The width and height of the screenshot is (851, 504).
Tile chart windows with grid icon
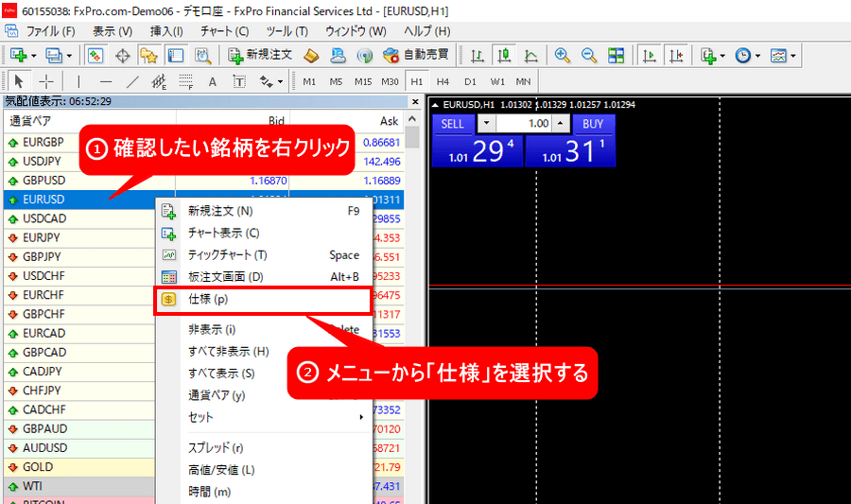pyautogui.click(x=616, y=56)
